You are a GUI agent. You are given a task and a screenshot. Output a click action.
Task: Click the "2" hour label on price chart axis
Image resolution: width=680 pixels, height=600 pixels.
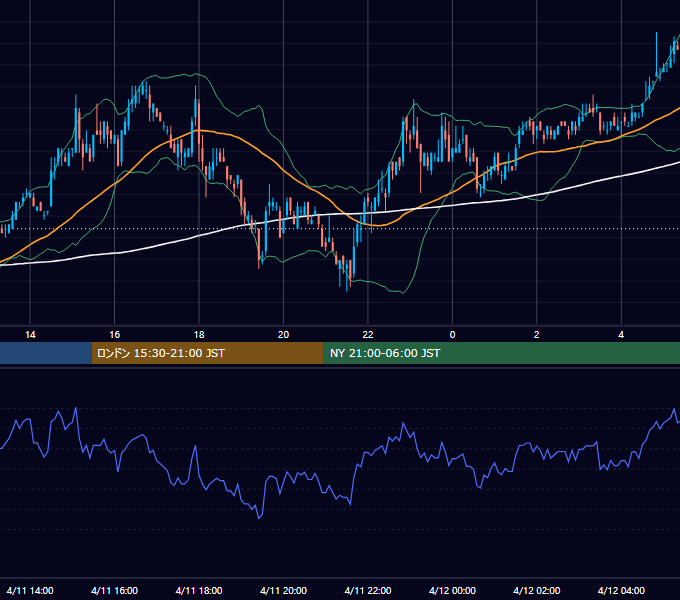click(536, 335)
